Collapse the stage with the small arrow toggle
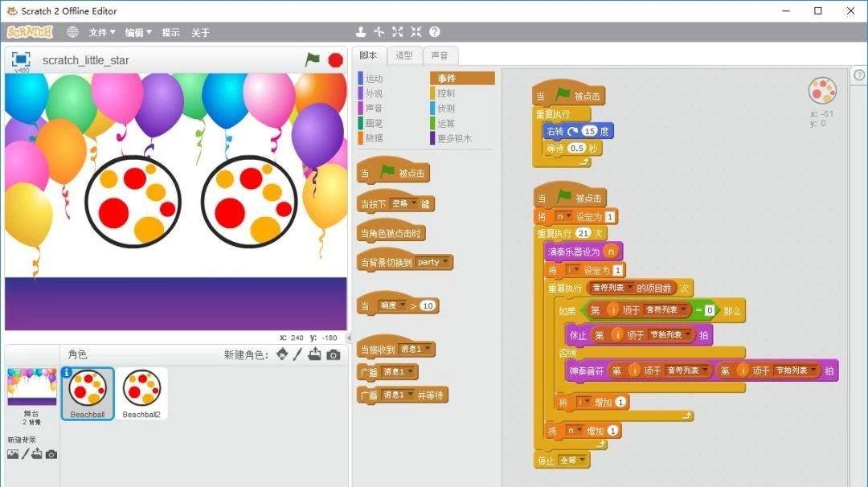This screenshot has width=868, height=487. tap(349, 338)
